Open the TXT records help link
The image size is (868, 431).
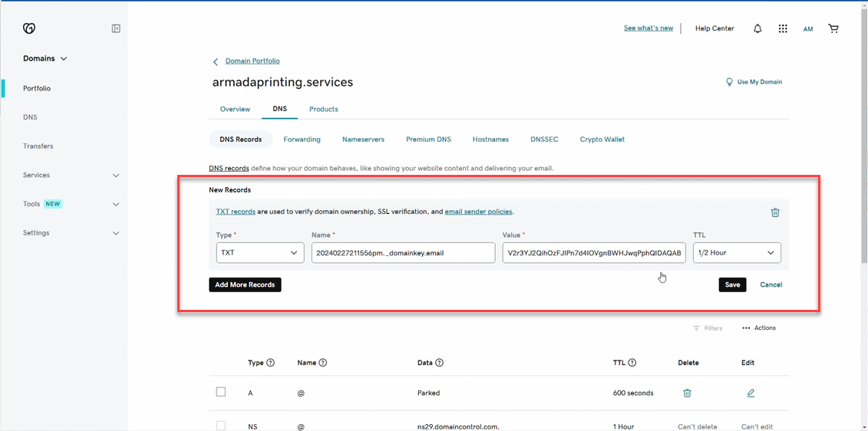tap(236, 212)
